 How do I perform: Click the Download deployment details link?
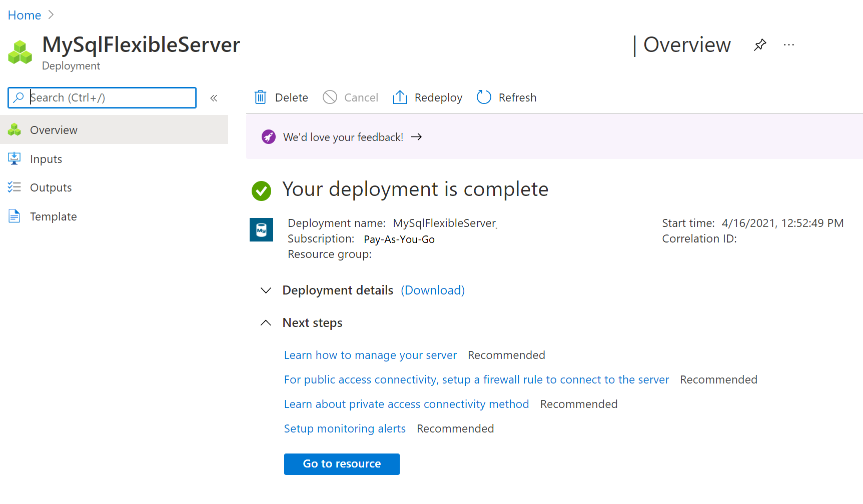[432, 290]
